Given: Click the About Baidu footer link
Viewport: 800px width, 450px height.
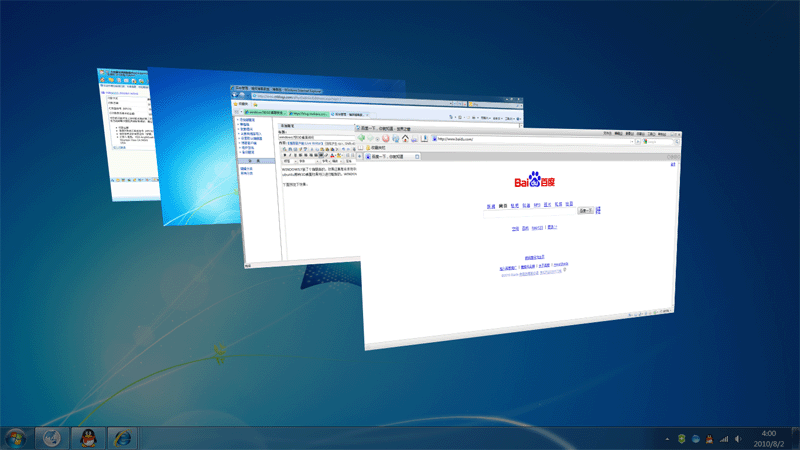Looking at the screenshot, I should click(561, 264).
